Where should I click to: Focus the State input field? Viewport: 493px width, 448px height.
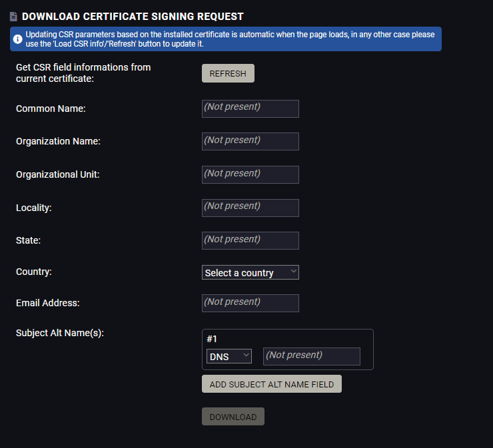pyautogui.click(x=250, y=240)
